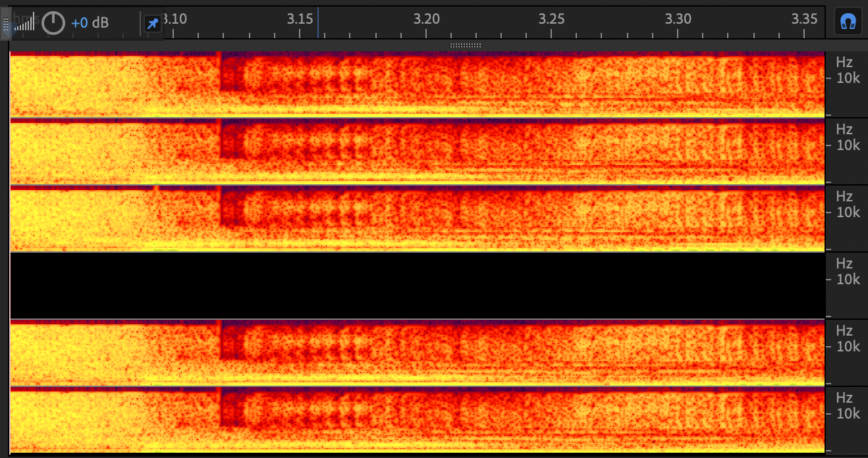This screenshot has width=868, height=458.
Task: Click the bottom channel's spectrogram
Action: (x=417, y=419)
